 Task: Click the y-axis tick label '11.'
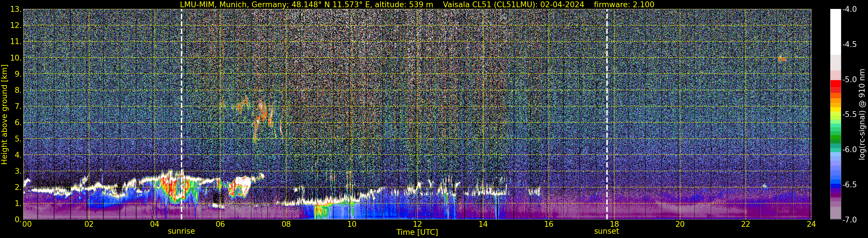pos(16,42)
